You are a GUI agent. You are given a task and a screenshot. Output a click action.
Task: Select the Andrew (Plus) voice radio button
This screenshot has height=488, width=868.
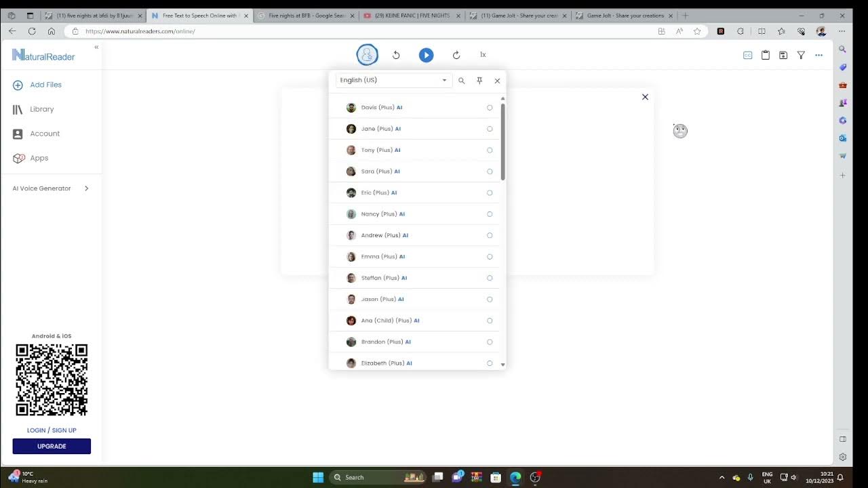[x=490, y=235]
